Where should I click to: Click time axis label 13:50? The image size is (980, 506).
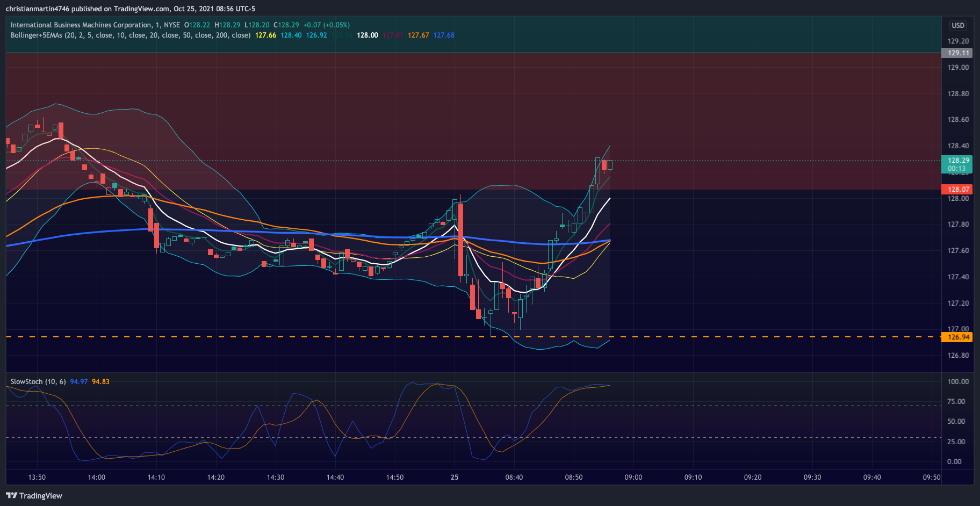[x=37, y=477]
